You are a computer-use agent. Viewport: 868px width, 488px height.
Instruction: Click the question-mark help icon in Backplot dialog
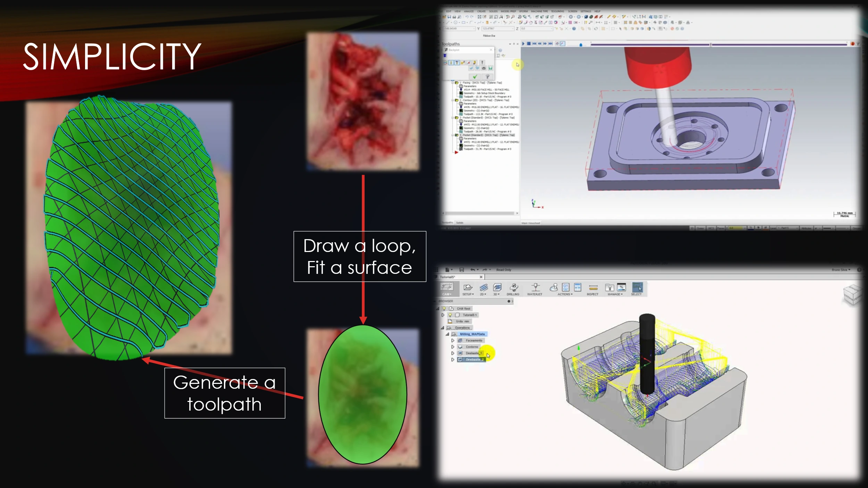487,77
